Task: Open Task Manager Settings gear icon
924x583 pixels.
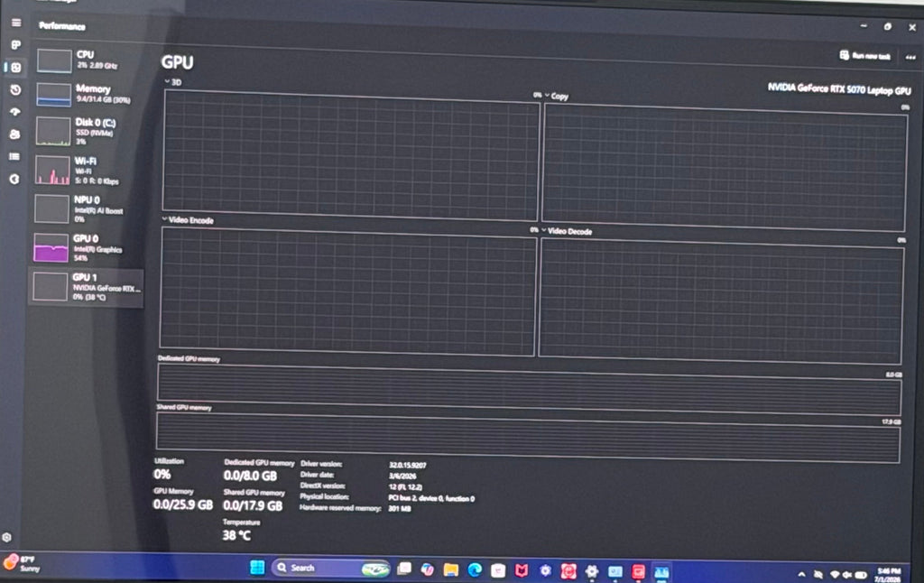Action: (7, 537)
